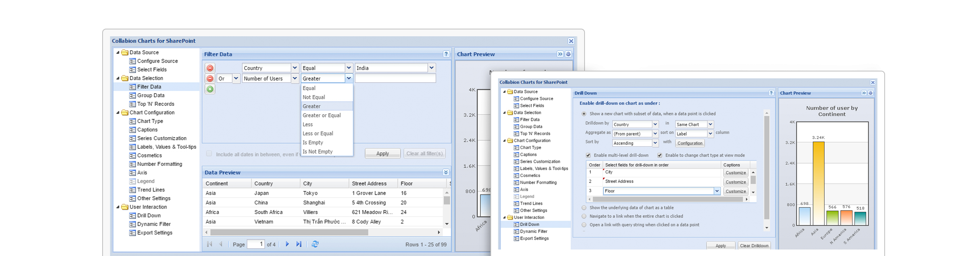Click the Clear Drilldown button
980x256 pixels.
click(754, 246)
